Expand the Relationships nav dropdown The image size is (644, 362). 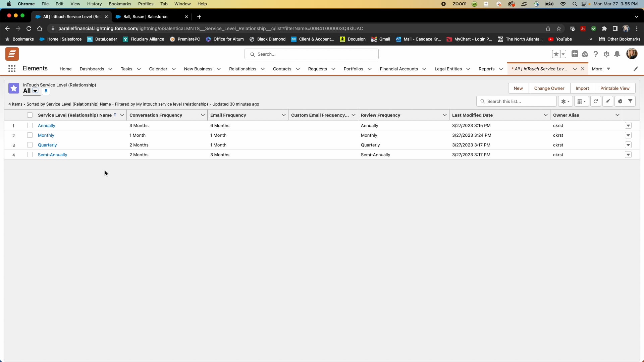click(x=262, y=69)
